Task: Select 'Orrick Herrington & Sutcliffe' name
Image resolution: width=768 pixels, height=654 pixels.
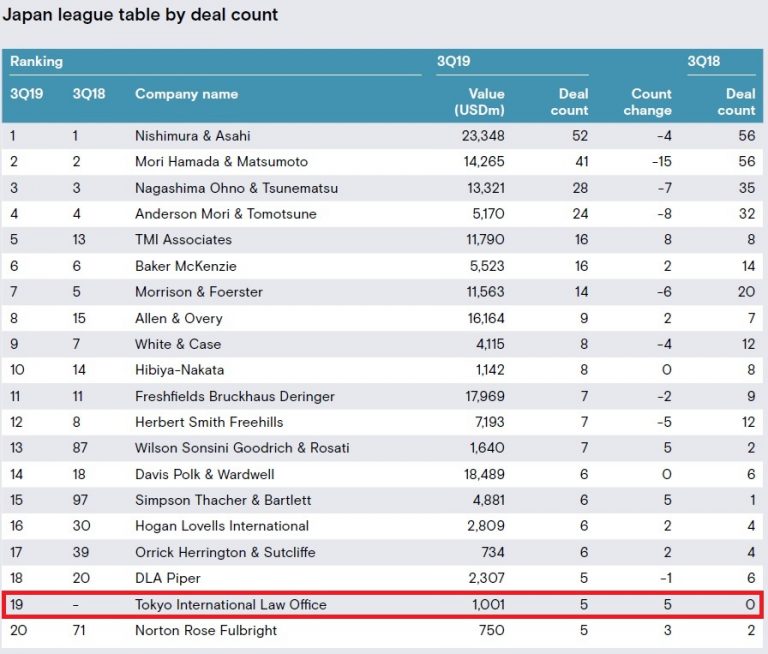Action: pos(225,552)
